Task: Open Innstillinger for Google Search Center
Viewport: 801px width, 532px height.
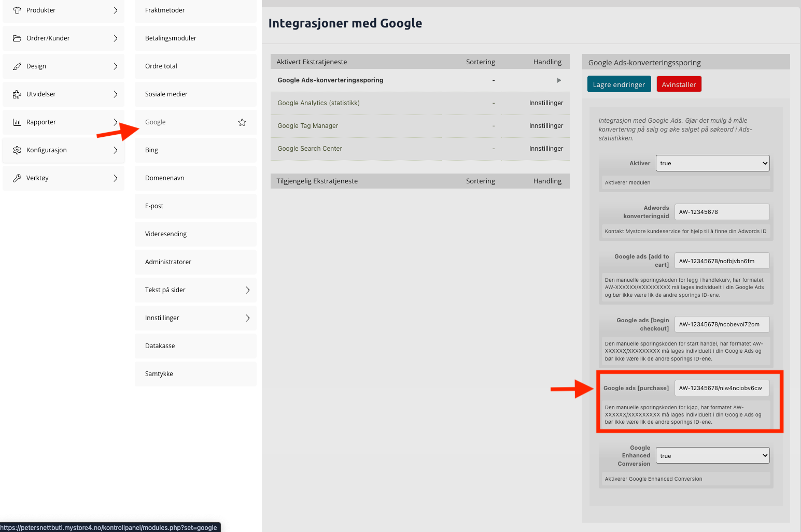Action: pyautogui.click(x=546, y=149)
